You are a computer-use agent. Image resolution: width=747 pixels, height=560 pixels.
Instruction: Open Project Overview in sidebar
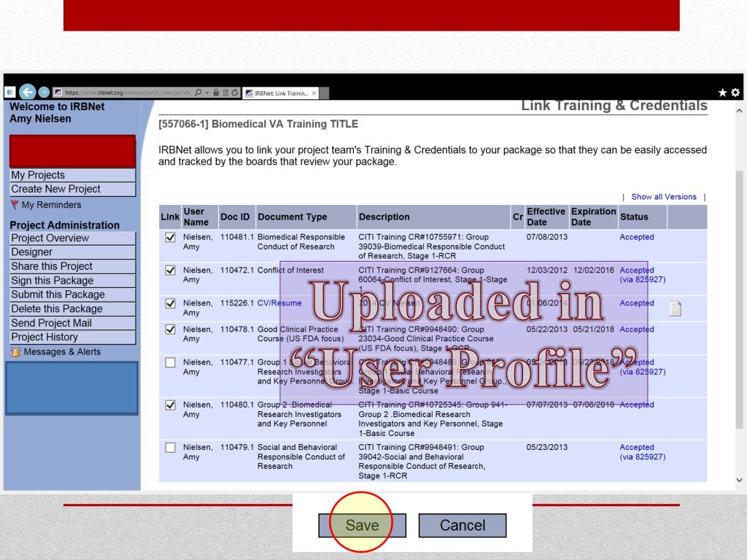tap(73, 238)
